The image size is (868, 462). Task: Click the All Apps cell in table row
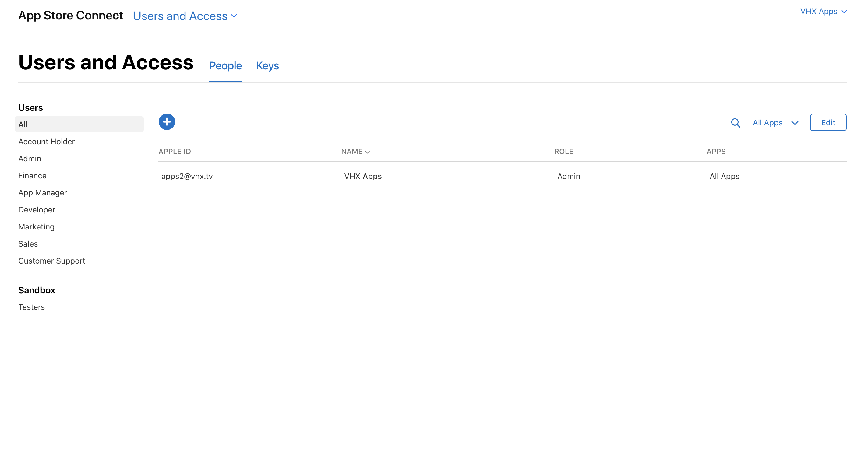pyautogui.click(x=725, y=177)
